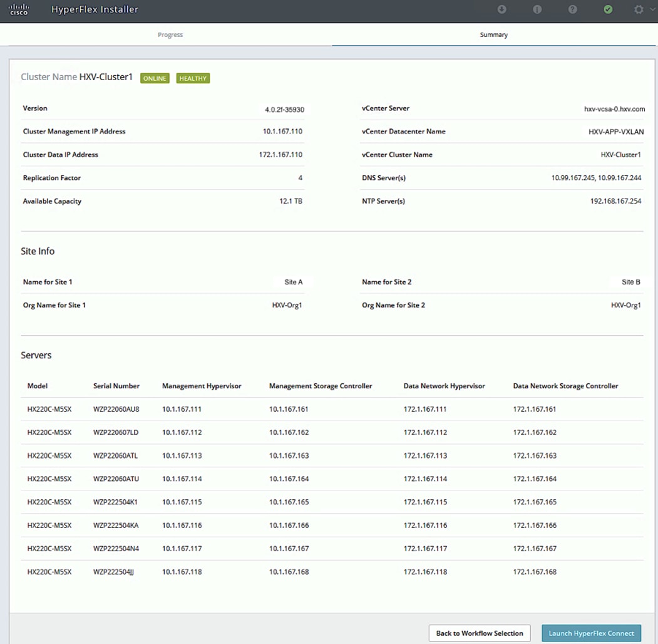Screen dimensions: 658x644
Task: Click the Serial Number column header
Action: (x=116, y=386)
